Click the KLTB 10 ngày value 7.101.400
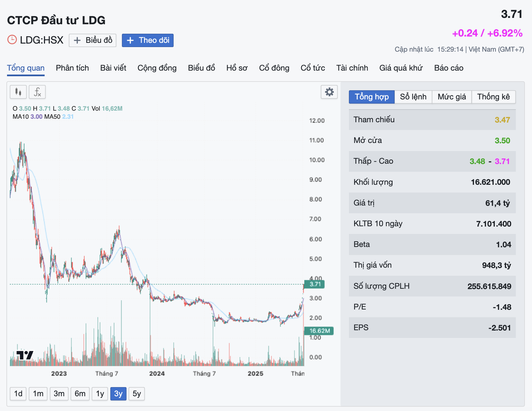The width and height of the screenshot is (532, 411). click(494, 224)
